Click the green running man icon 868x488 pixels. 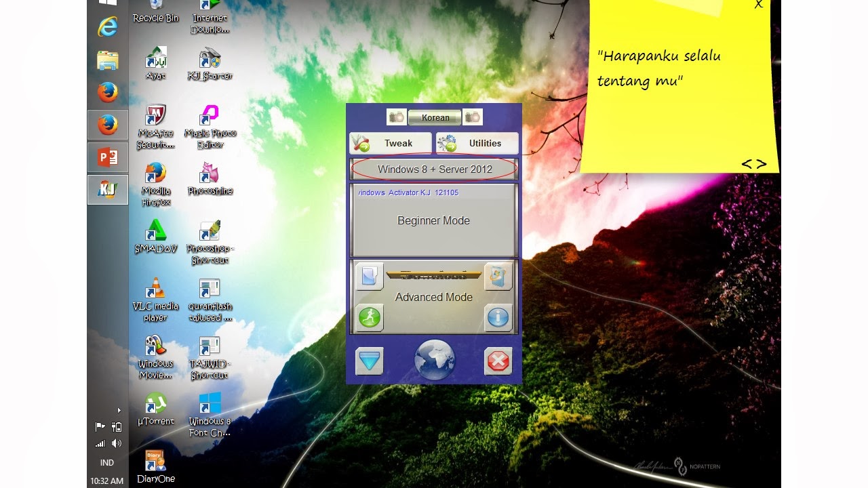pyautogui.click(x=370, y=317)
